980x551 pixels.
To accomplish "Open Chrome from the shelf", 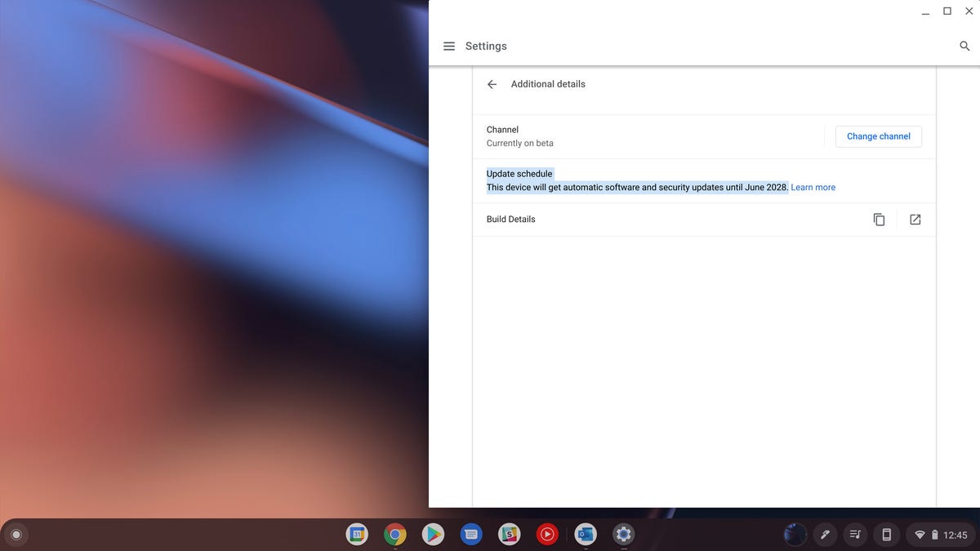I will (394, 535).
